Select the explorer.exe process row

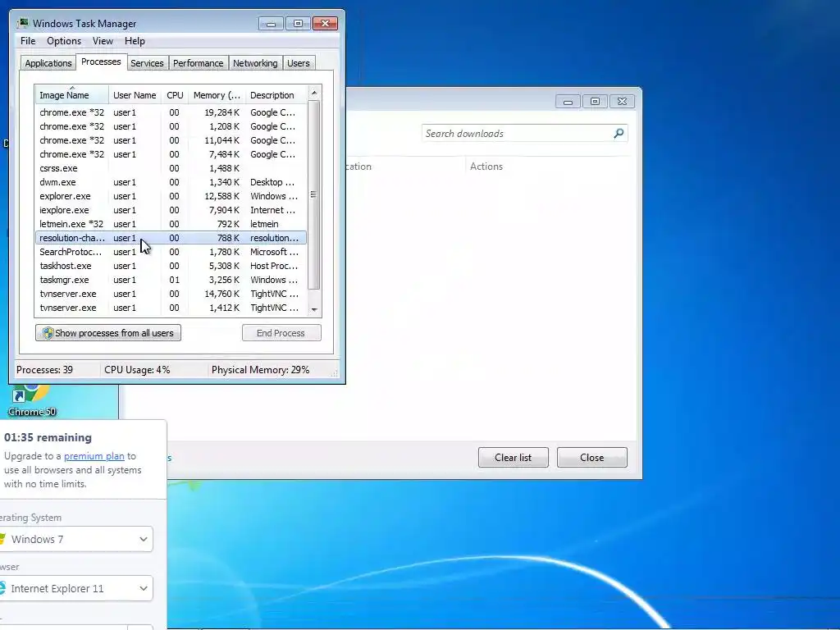(x=171, y=196)
